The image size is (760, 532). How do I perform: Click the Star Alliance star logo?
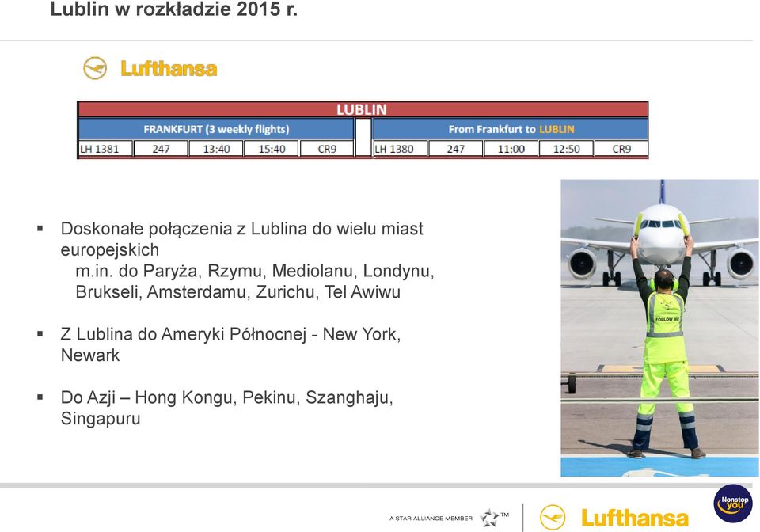pyautogui.click(x=489, y=518)
